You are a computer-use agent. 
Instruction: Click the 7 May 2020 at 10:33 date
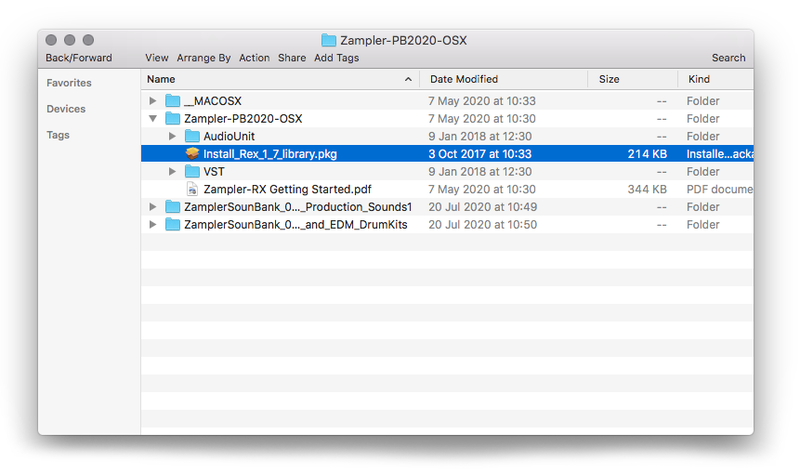point(482,101)
